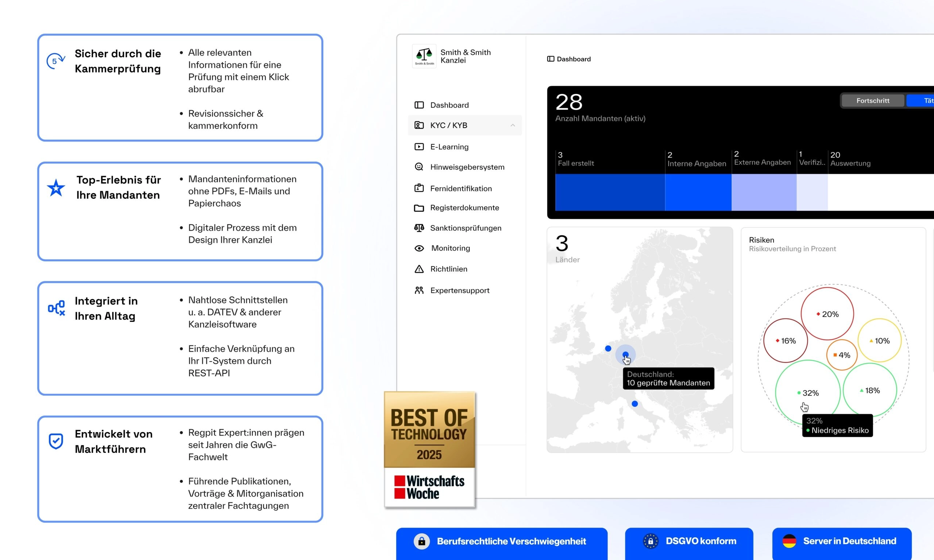Click the E-Learning play icon
This screenshot has height=560, width=934.
[x=419, y=147]
